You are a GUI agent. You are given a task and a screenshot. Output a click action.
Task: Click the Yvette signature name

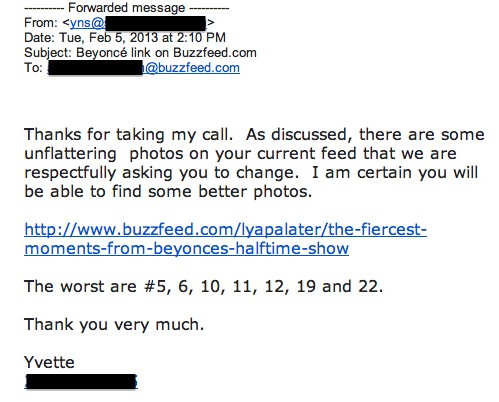click(x=49, y=362)
